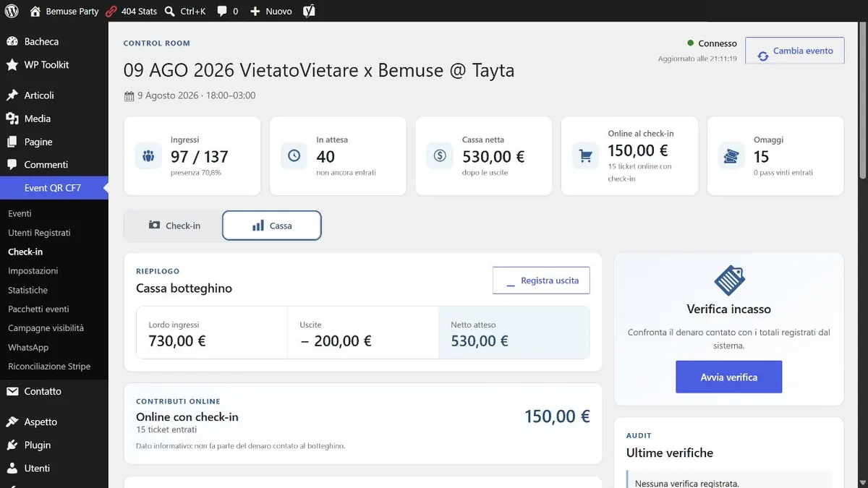Viewport: 868px width, 488px height.
Task: Click the Registra uscita button
Action: (x=541, y=281)
